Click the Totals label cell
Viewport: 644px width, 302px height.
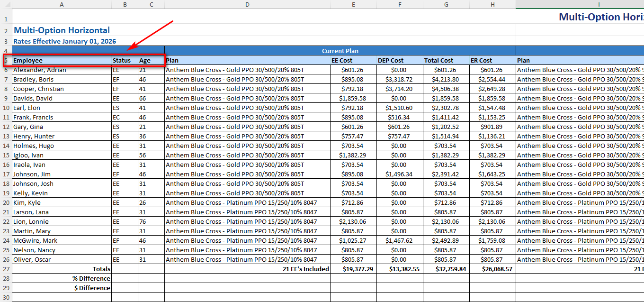coord(62,269)
